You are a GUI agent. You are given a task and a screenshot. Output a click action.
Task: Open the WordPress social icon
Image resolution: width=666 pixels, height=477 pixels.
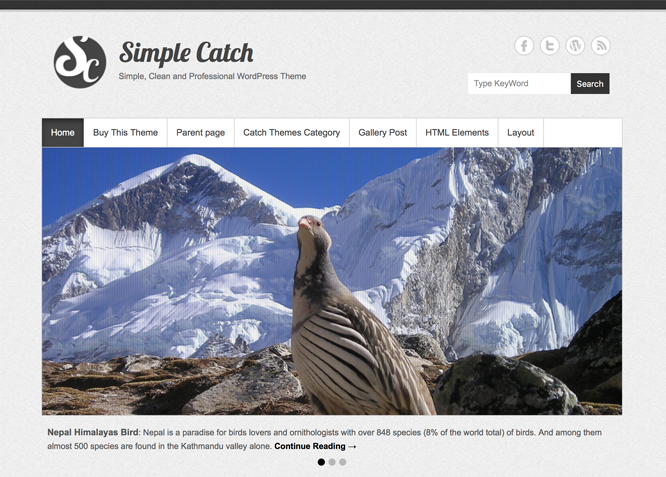click(575, 45)
